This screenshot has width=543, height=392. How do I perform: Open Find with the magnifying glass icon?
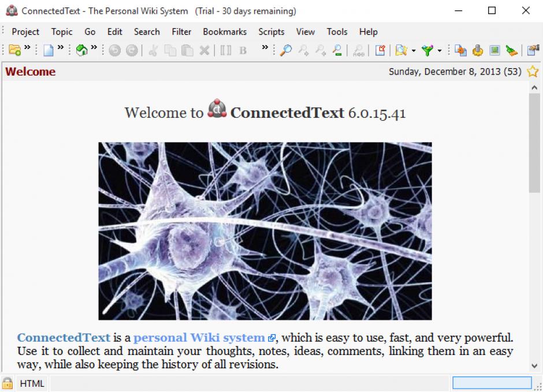[286, 50]
